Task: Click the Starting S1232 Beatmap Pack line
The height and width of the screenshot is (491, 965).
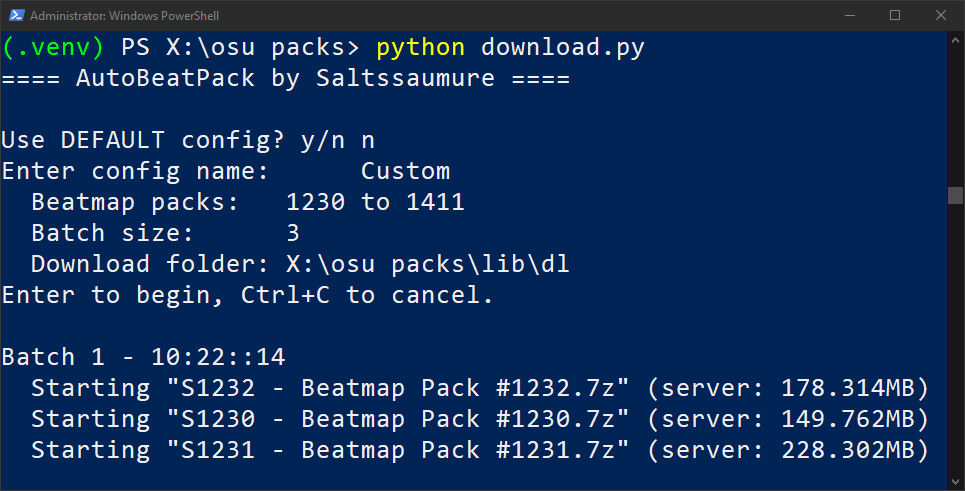Action: (480, 388)
